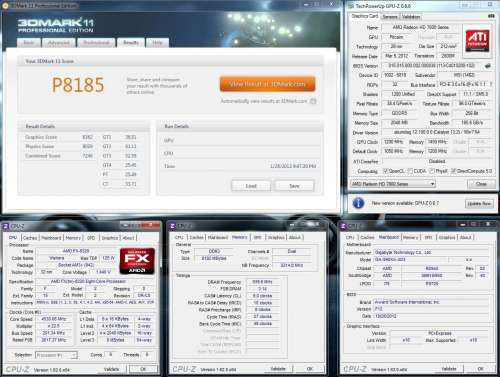The height and width of the screenshot is (377, 500).
Task: Click the Load button in Run Details
Action: [x=251, y=186]
